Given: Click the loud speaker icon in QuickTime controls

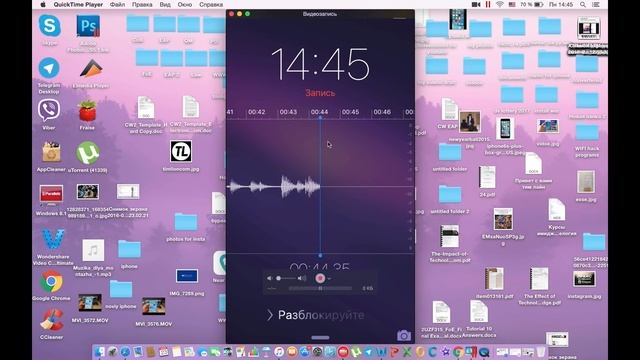Looking at the screenshot, I should (302, 278).
